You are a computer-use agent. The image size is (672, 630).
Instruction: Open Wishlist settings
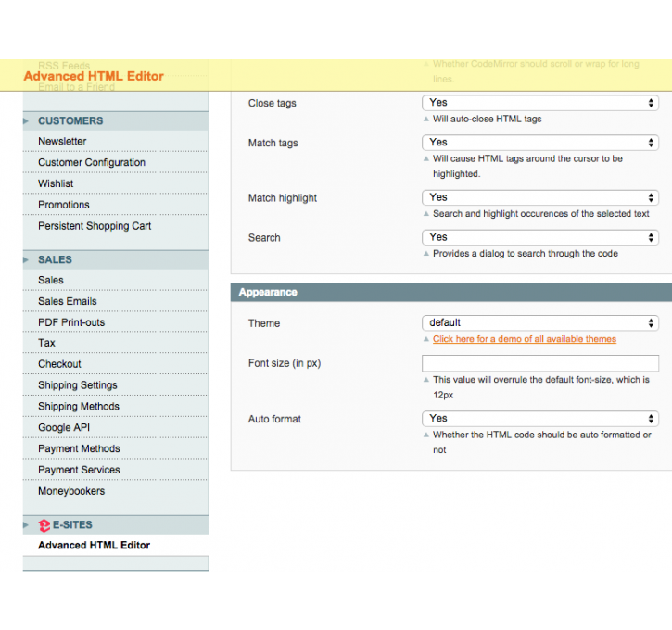pos(56,183)
